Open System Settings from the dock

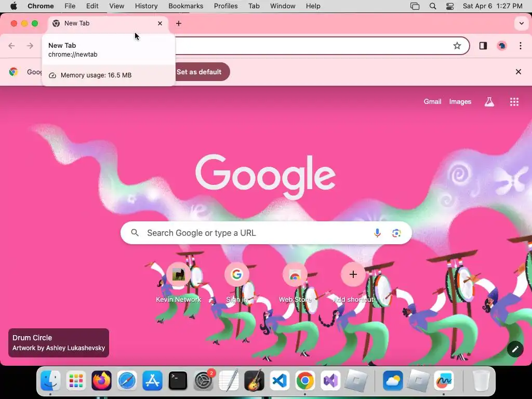click(x=204, y=380)
